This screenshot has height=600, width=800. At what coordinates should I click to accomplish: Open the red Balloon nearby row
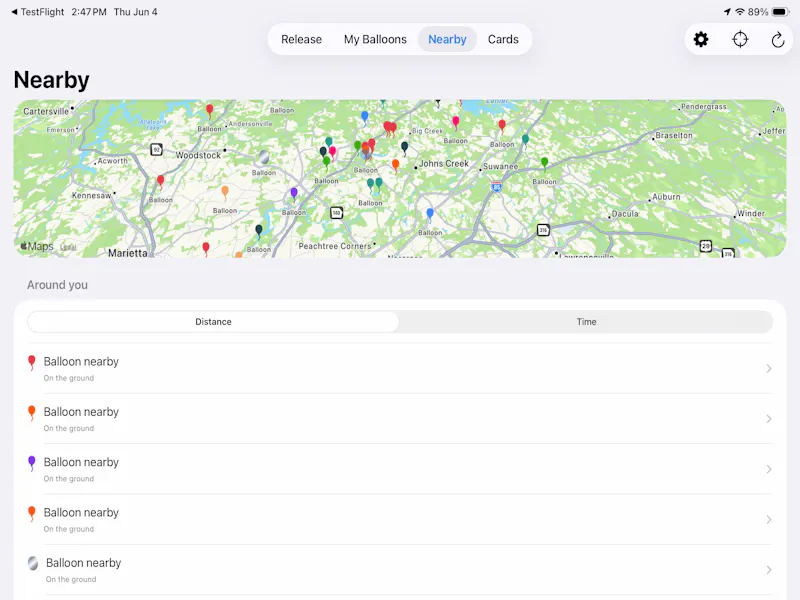point(400,368)
